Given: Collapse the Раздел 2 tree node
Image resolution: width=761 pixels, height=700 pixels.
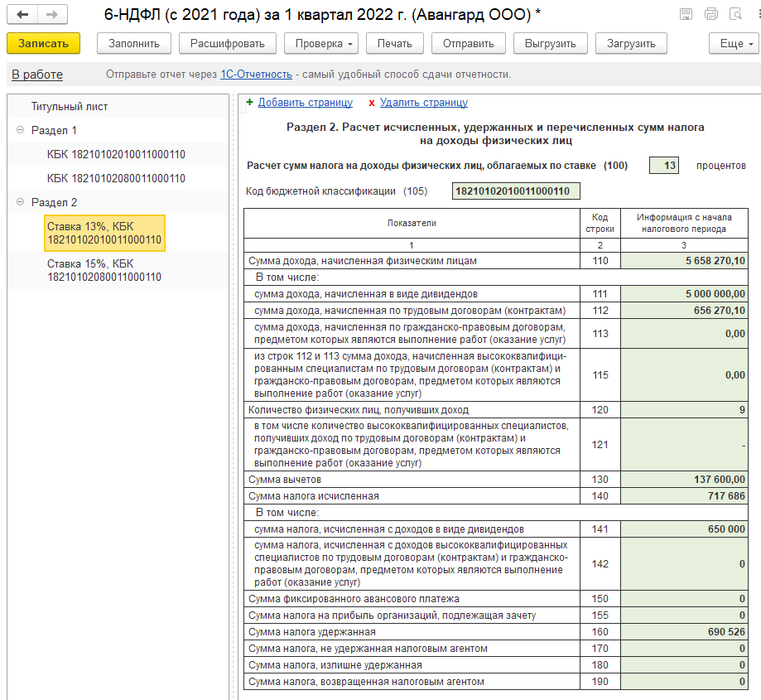Looking at the screenshot, I should 20,202.
